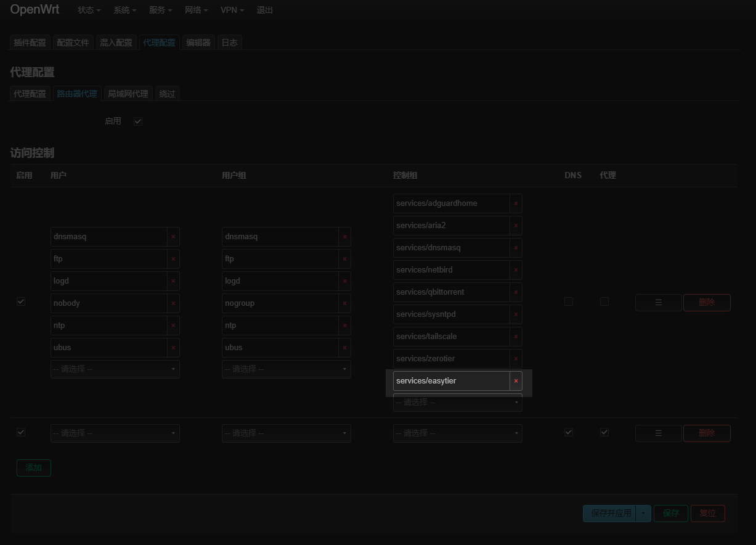
Task: Remove ubus from the 用户 column
Action: (173, 348)
